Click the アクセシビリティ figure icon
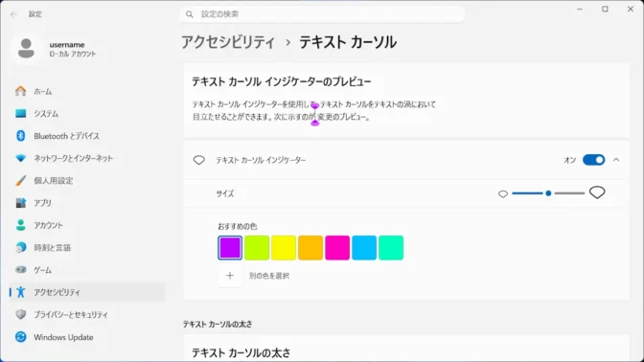The image size is (644, 362). [20, 292]
